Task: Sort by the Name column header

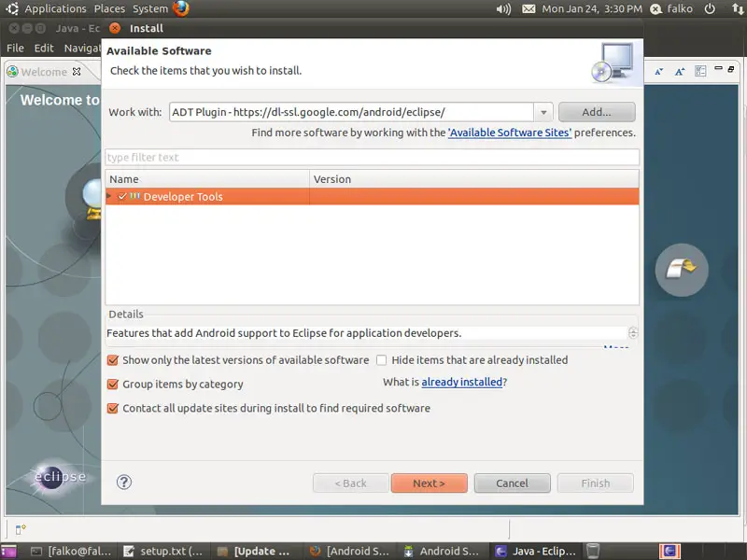Action: point(207,179)
